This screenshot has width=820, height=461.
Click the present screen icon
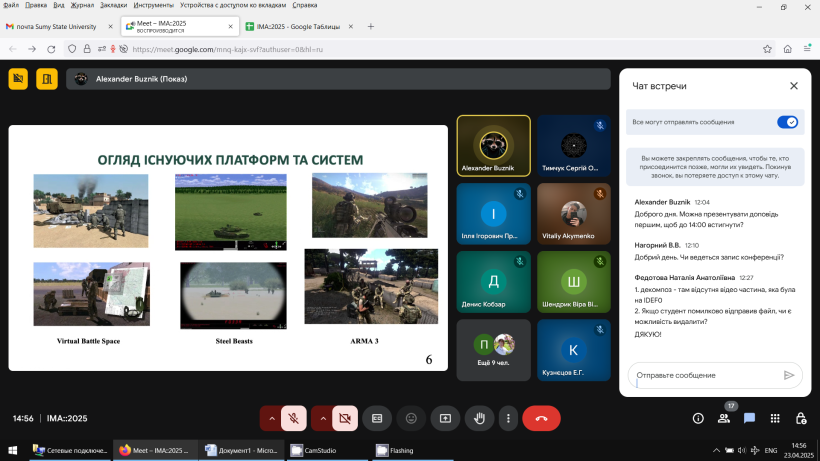(x=445, y=418)
